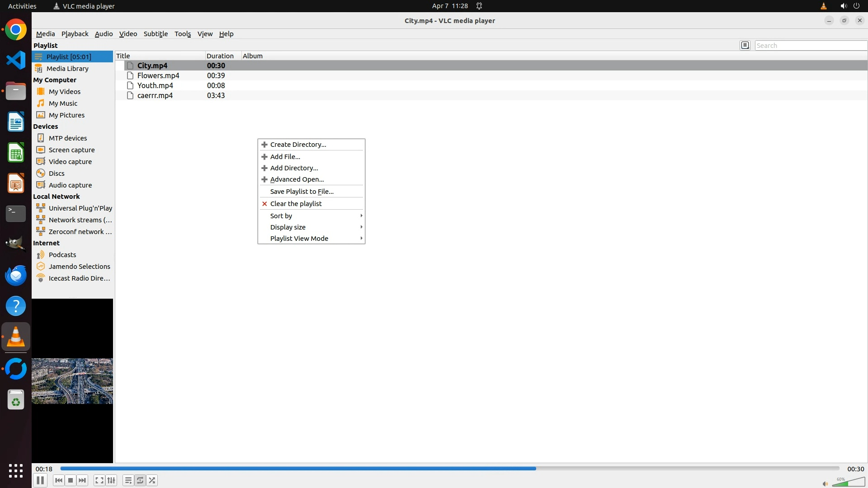Mute audio with the speaker icon
Image resolution: width=868 pixels, height=488 pixels.
(x=825, y=483)
